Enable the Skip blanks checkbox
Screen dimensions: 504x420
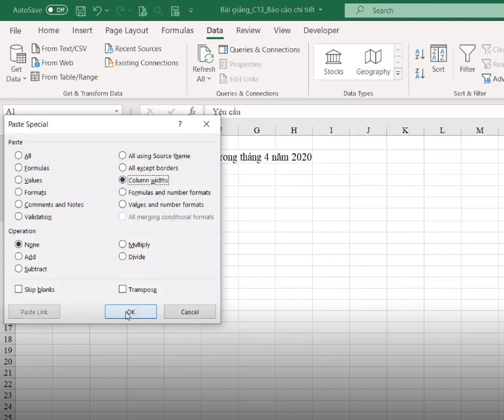pos(18,289)
